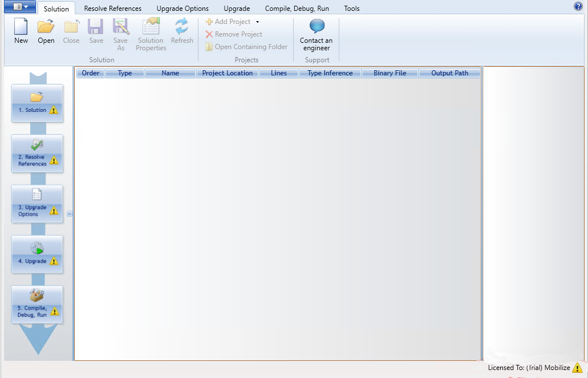
Task: Collapse the workflow sidebar with splitter button
Action: pyautogui.click(x=70, y=214)
